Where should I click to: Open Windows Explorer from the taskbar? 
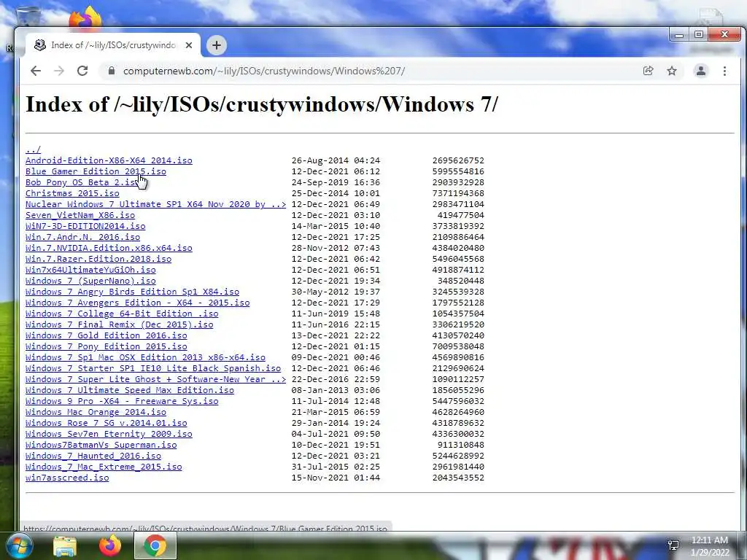pos(65,545)
